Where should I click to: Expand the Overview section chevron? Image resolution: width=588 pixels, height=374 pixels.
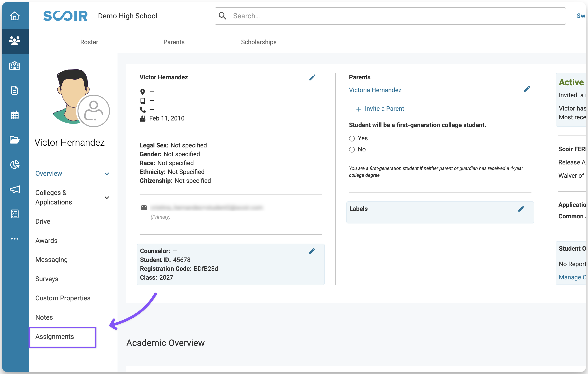[x=107, y=174]
